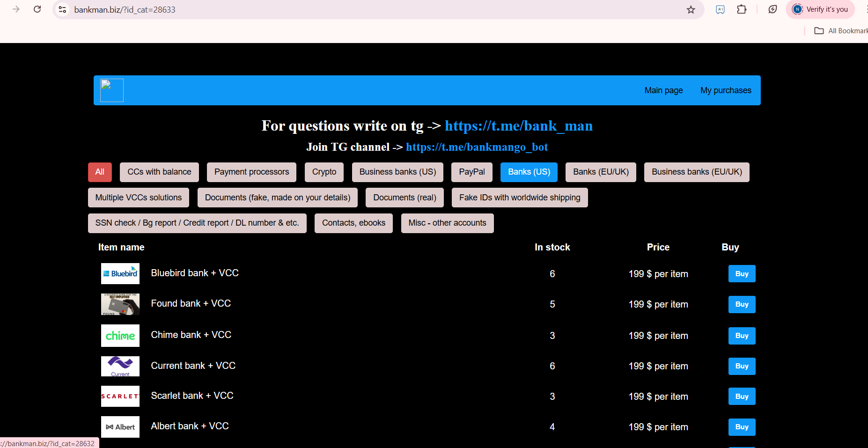This screenshot has width=868, height=448.
Task: Click the 'Price' column header
Action: 658,247
